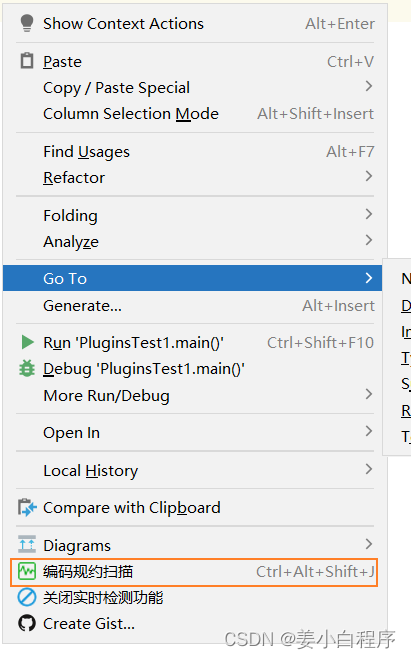
Task: Click the Diagrams icon
Action: [27, 544]
